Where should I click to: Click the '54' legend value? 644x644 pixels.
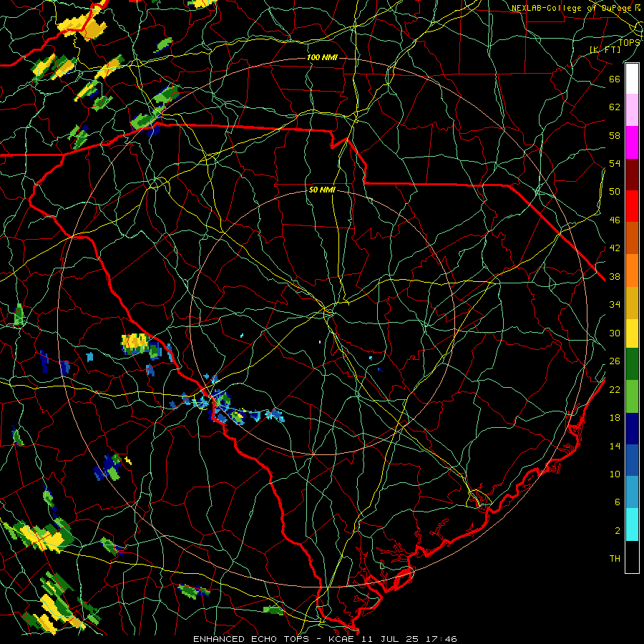(615, 163)
